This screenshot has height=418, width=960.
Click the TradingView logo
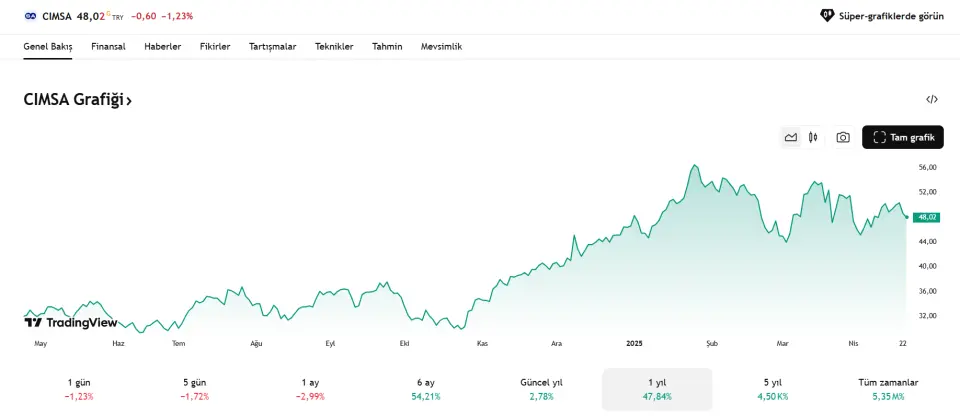coord(71,323)
